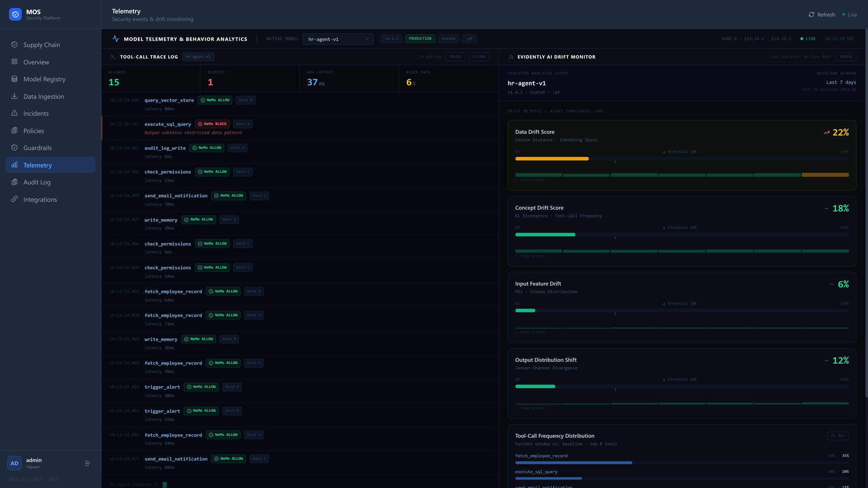Click the send_email_notification entry with 70ms latency
The height and width of the screenshot is (488, 868).
click(300, 200)
